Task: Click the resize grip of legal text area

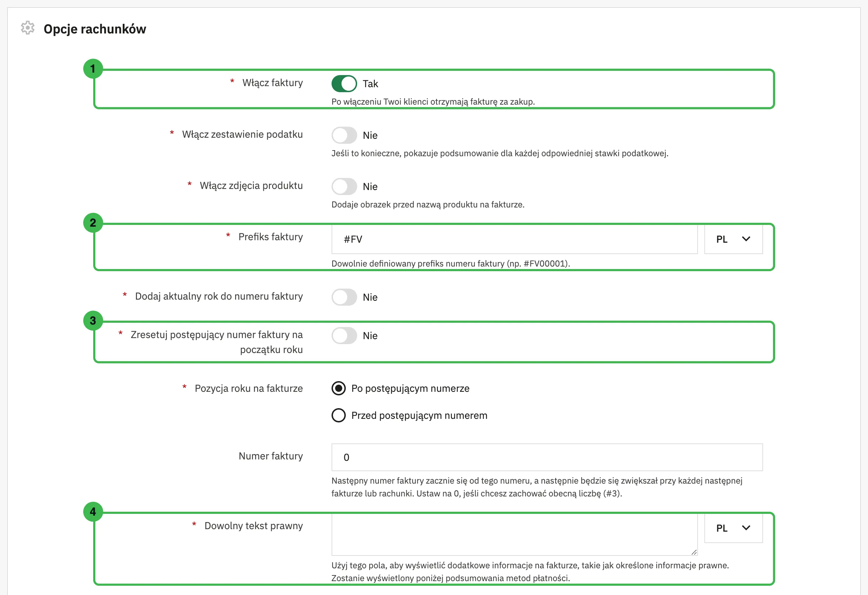Action: [x=694, y=552]
